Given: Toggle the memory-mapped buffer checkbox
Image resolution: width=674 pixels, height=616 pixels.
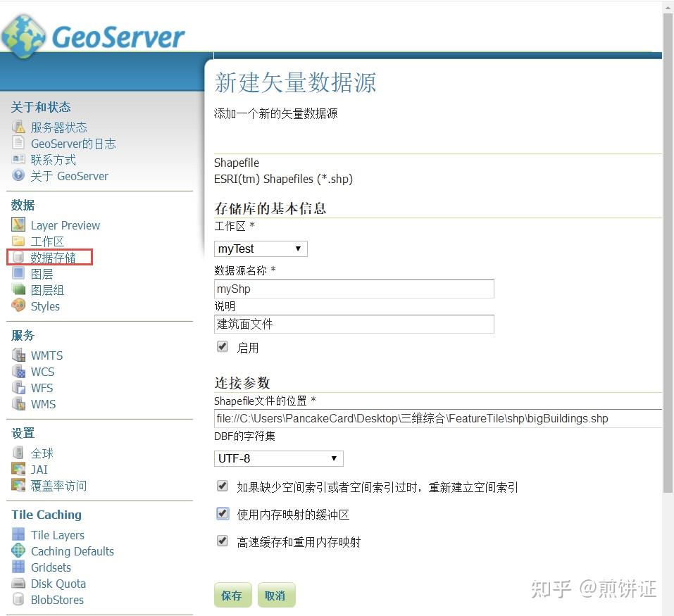Looking at the screenshot, I should point(223,513).
